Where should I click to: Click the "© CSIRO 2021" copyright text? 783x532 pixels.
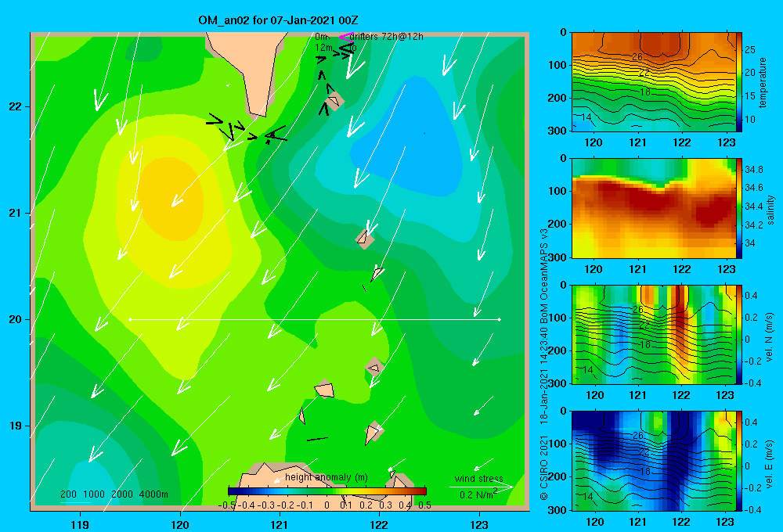point(544,468)
